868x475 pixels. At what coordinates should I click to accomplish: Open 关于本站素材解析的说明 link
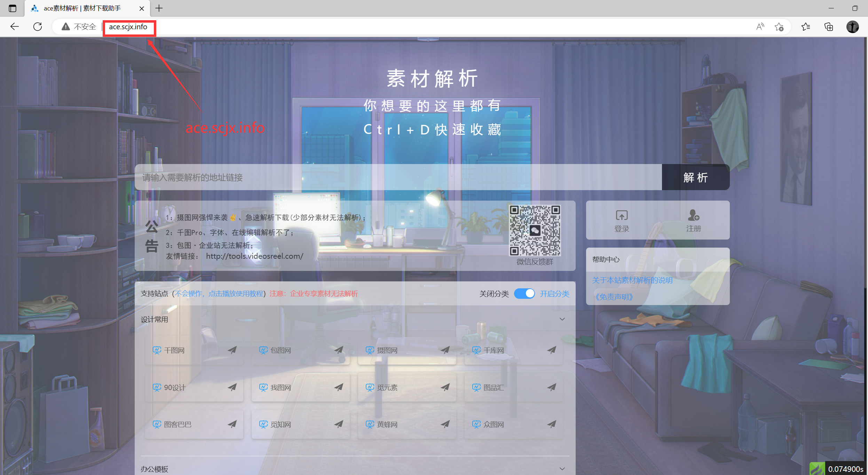[x=632, y=280]
